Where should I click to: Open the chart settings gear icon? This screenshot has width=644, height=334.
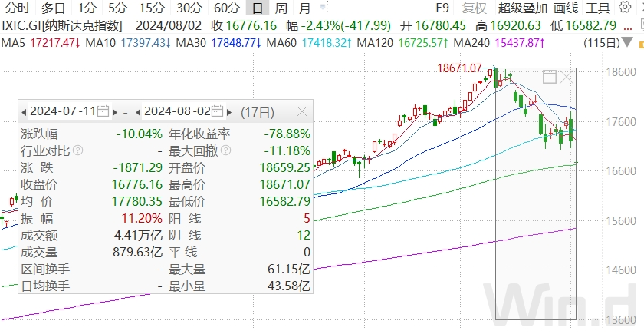pyautogui.click(x=624, y=8)
